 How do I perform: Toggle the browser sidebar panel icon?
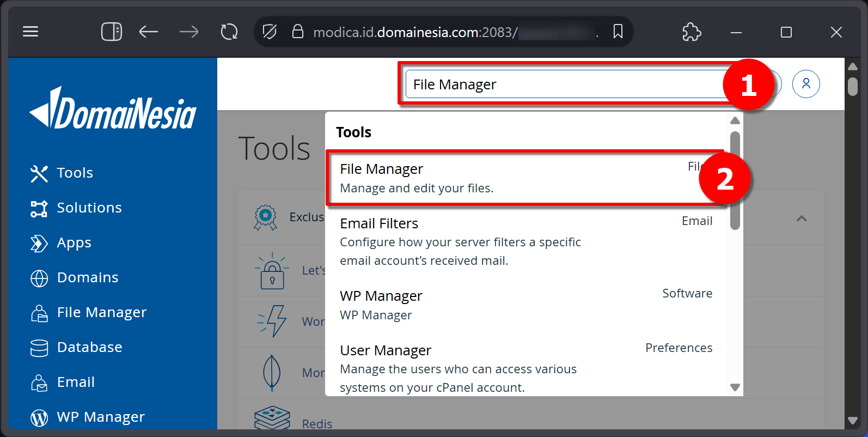tap(112, 32)
